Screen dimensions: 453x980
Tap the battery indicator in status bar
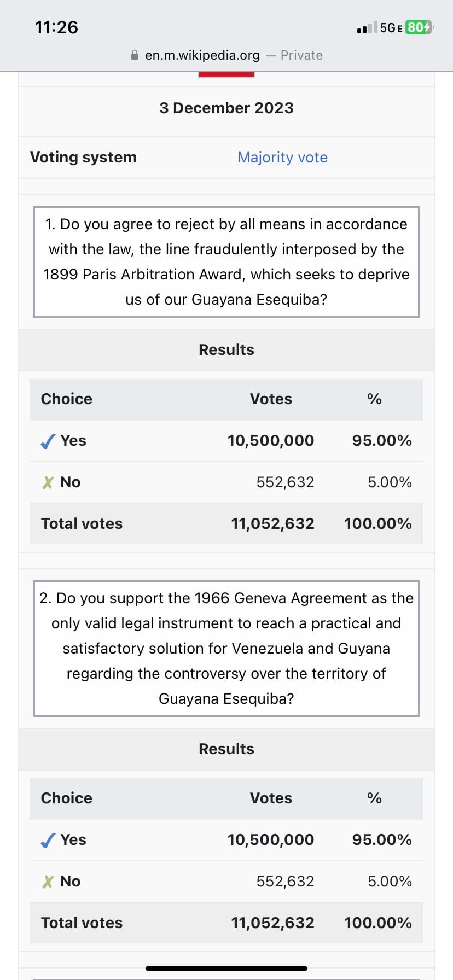click(x=420, y=27)
